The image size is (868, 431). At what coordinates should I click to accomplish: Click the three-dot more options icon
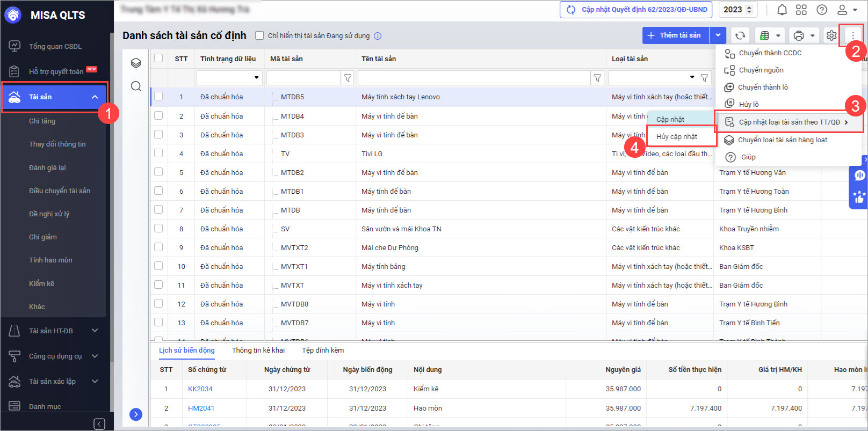tap(853, 35)
